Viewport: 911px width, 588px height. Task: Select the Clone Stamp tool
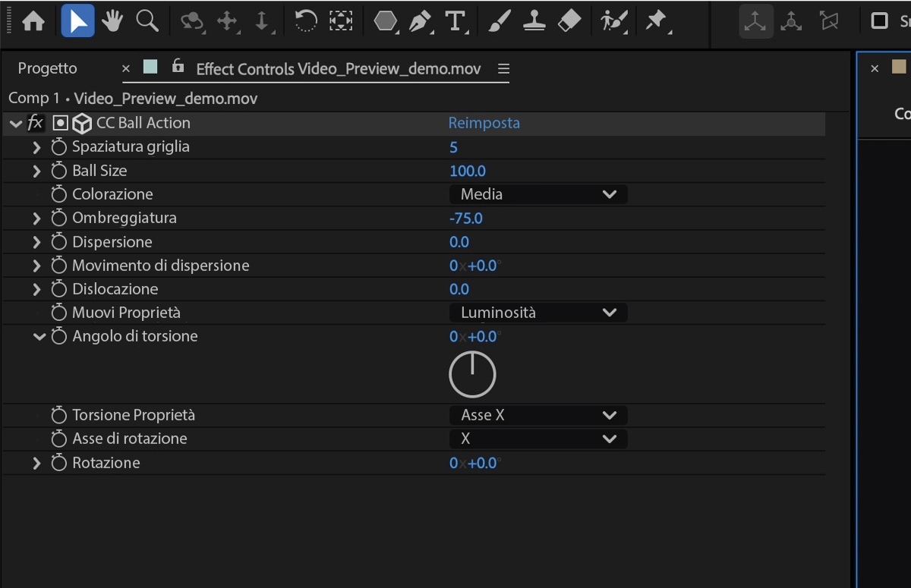coord(534,21)
